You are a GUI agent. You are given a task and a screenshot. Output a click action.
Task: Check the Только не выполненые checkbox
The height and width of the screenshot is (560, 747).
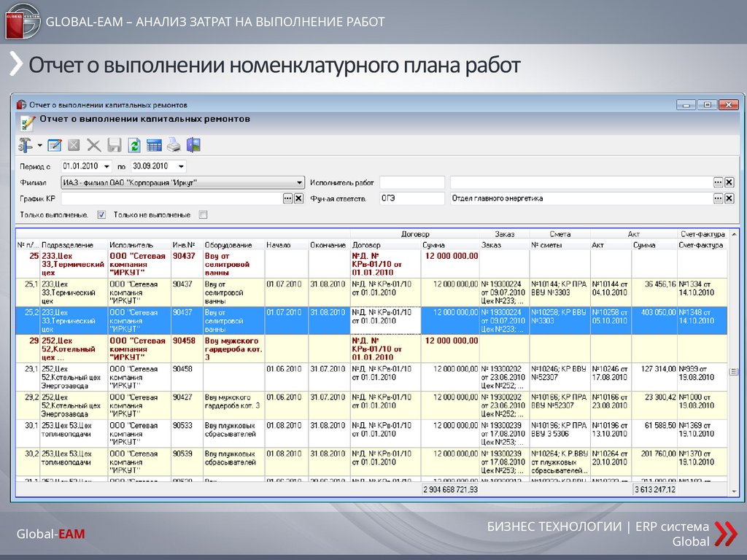[203, 215]
